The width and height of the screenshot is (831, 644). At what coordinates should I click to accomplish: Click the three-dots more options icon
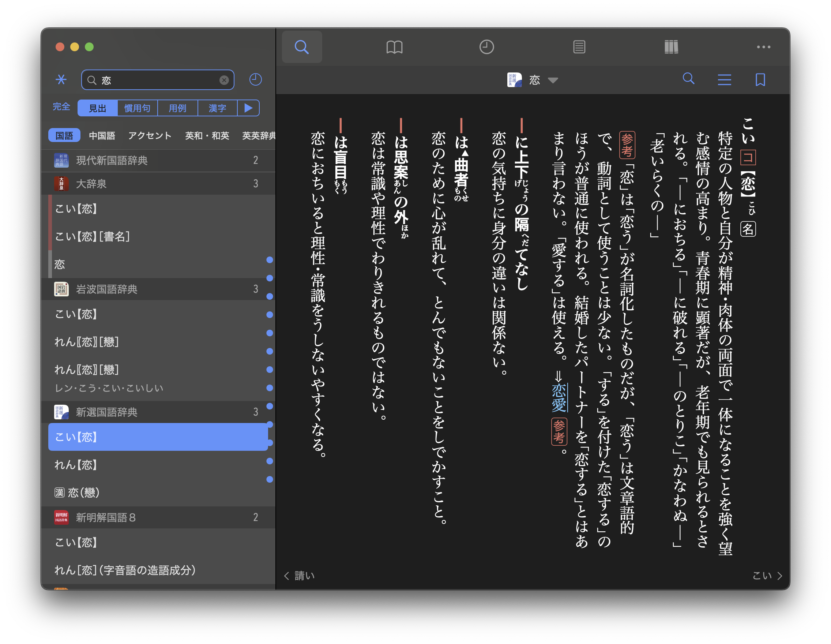coord(763,47)
